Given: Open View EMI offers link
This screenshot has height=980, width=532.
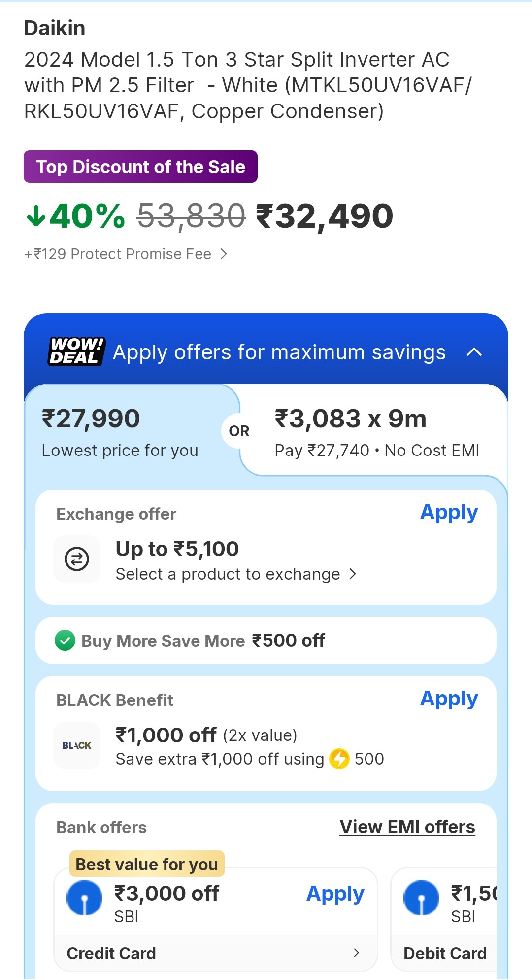Looking at the screenshot, I should (407, 827).
